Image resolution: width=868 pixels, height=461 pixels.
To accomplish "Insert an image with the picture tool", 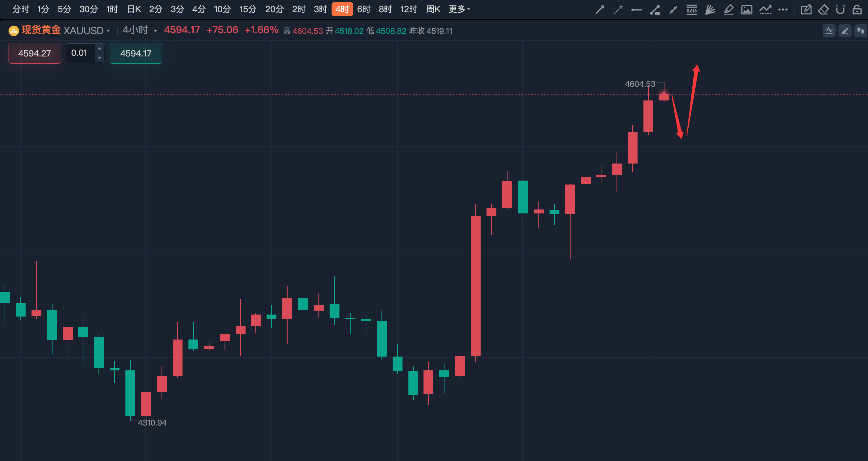I will coord(747,10).
